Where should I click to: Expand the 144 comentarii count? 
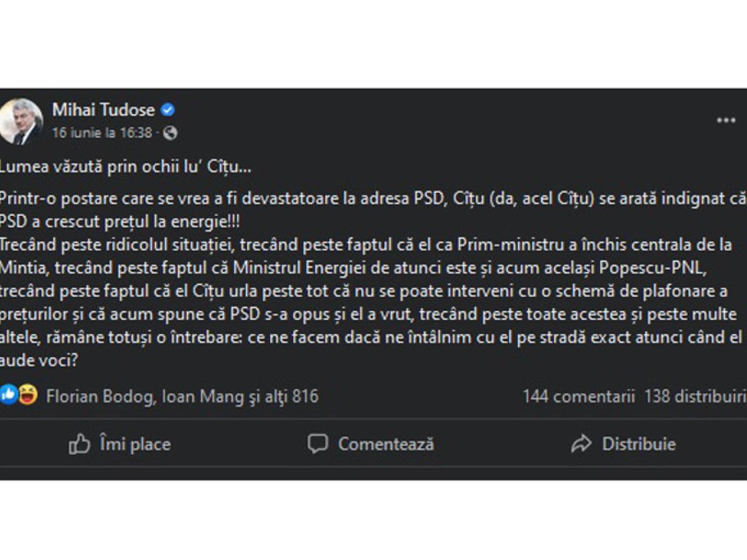(x=578, y=396)
